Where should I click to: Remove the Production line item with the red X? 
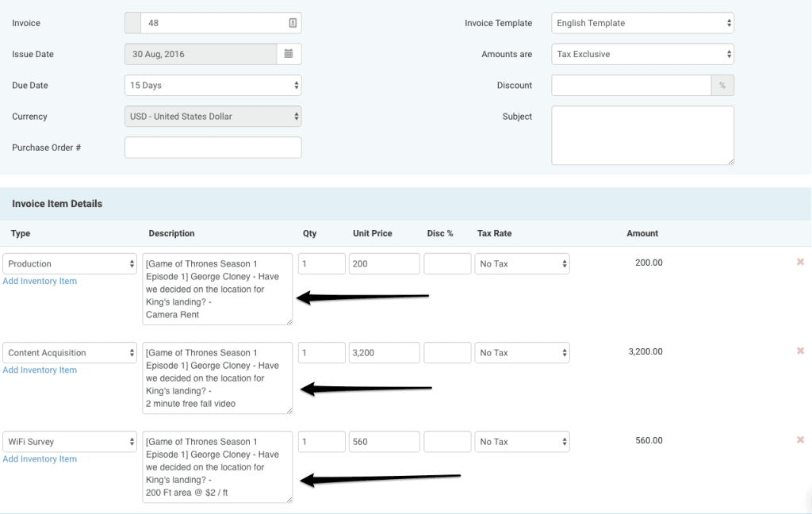point(801,262)
